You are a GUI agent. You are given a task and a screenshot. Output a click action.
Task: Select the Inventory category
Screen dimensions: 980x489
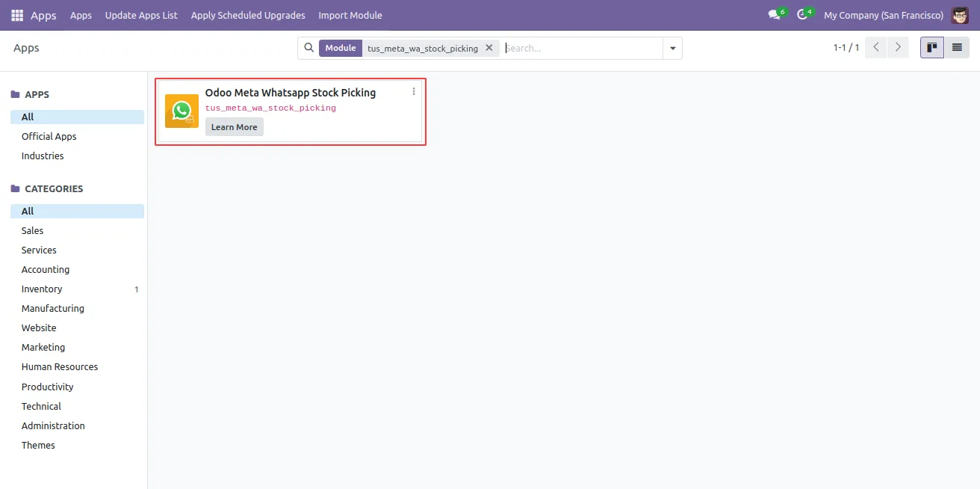(x=77, y=289)
